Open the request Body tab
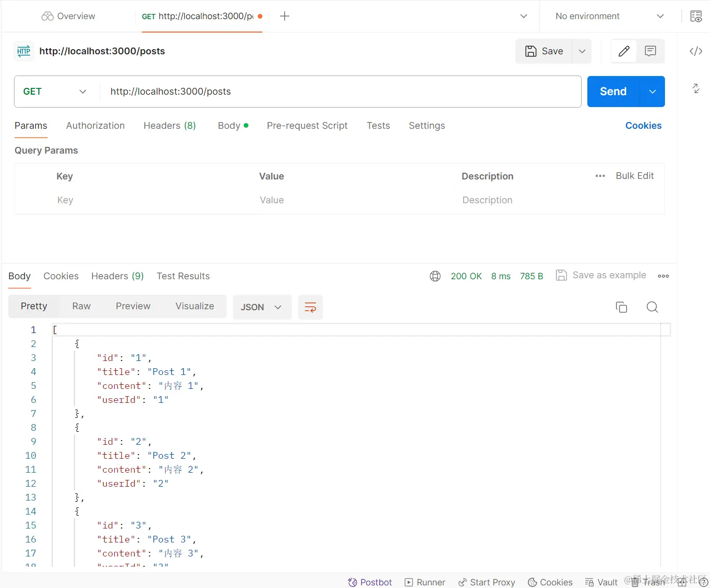The height and width of the screenshot is (588, 710). coord(233,126)
